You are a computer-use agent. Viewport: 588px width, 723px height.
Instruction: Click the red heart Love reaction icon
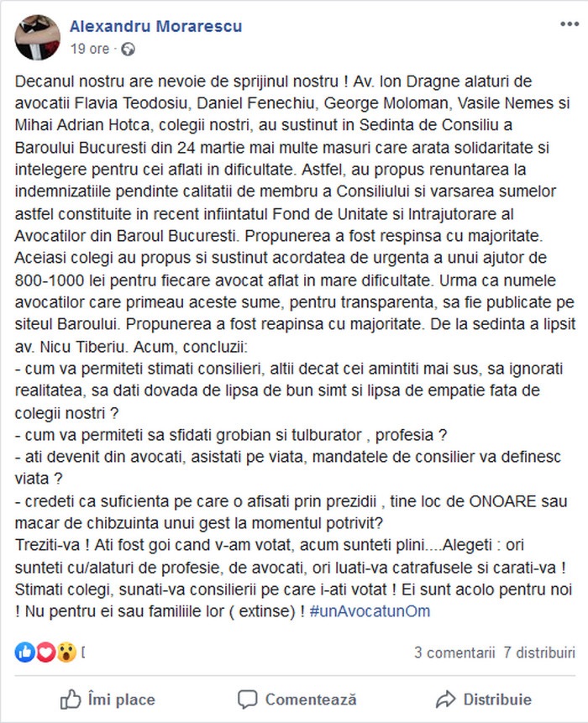pyautogui.click(x=45, y=652)
